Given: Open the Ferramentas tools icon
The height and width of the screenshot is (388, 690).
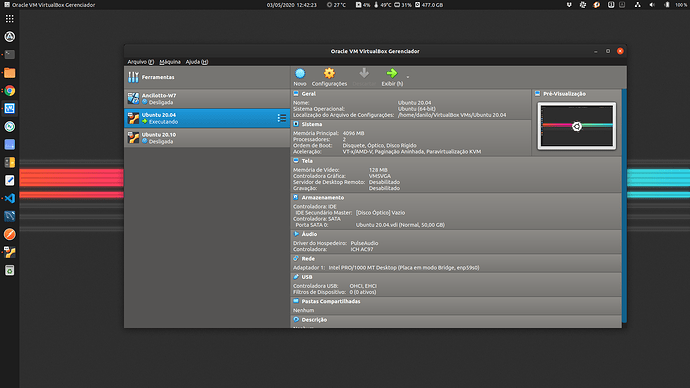Looking at the screenshot, I should tap(133, 77).
